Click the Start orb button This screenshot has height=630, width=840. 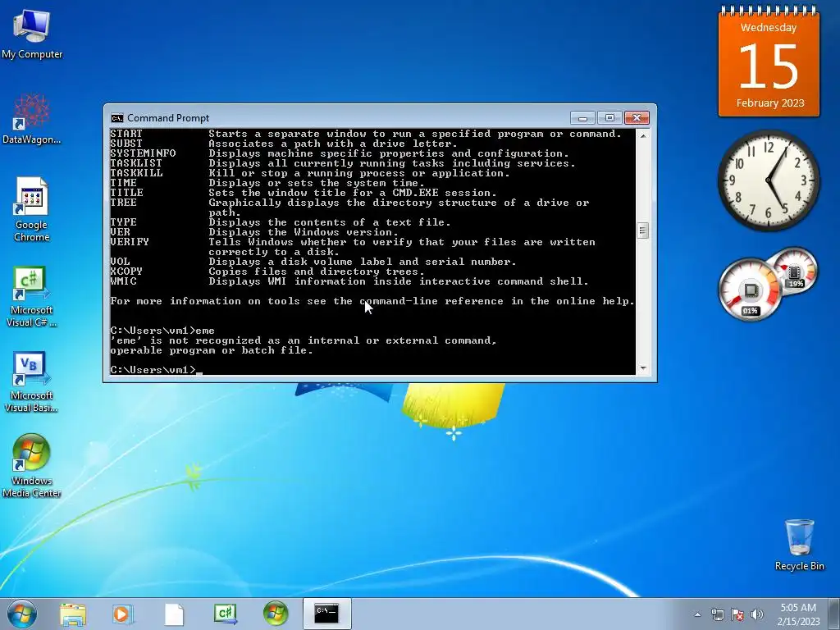(x=22, y=614)
